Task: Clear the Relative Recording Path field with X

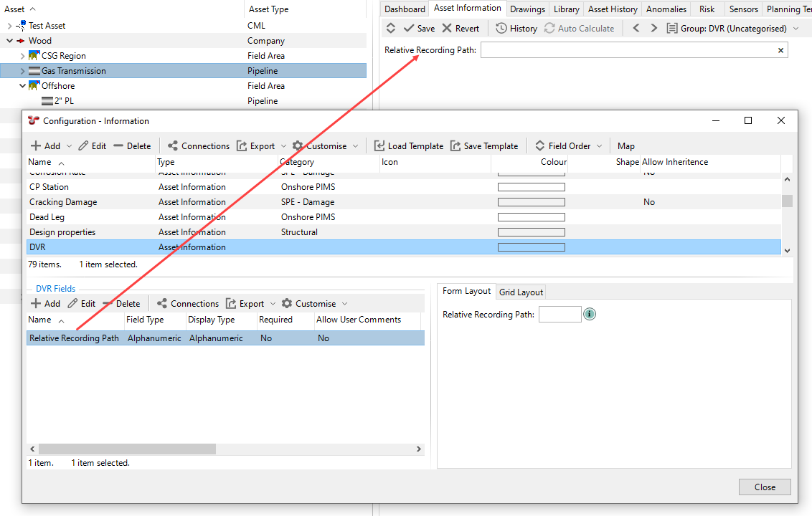Action: [780, 50]
